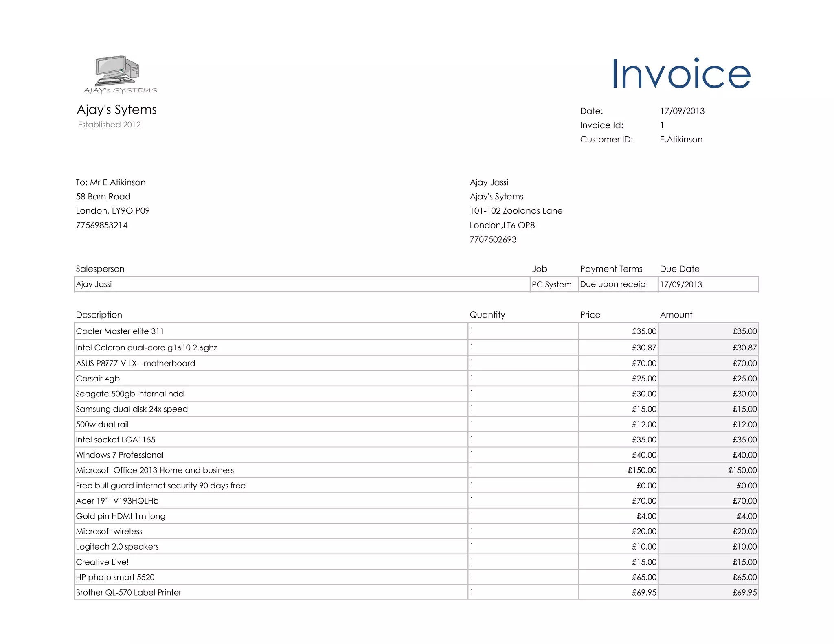Viewport: 834px width, 644px height.
Task: Click the 101-102 Zoolands Lane address line
Action: 516,211
